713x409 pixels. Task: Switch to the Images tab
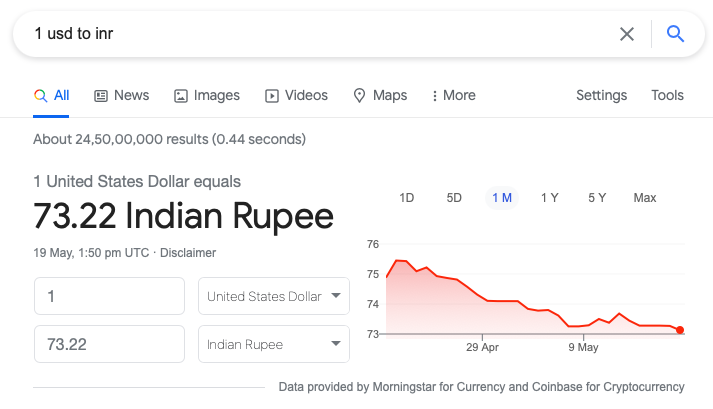207,96
